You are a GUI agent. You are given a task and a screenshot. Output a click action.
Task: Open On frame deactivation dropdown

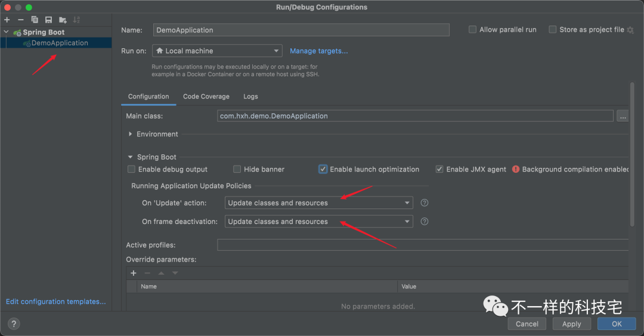(318, 222)
